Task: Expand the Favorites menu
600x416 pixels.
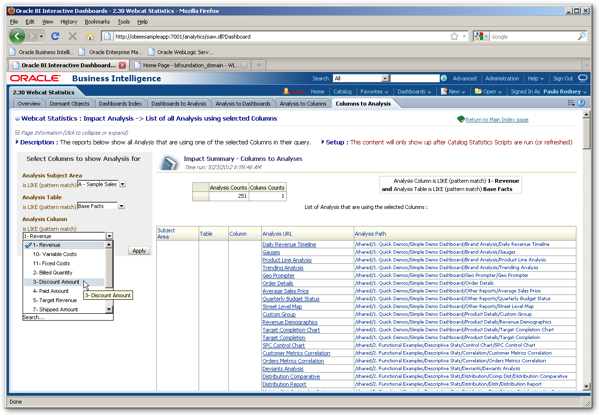Action: [374, 92]
